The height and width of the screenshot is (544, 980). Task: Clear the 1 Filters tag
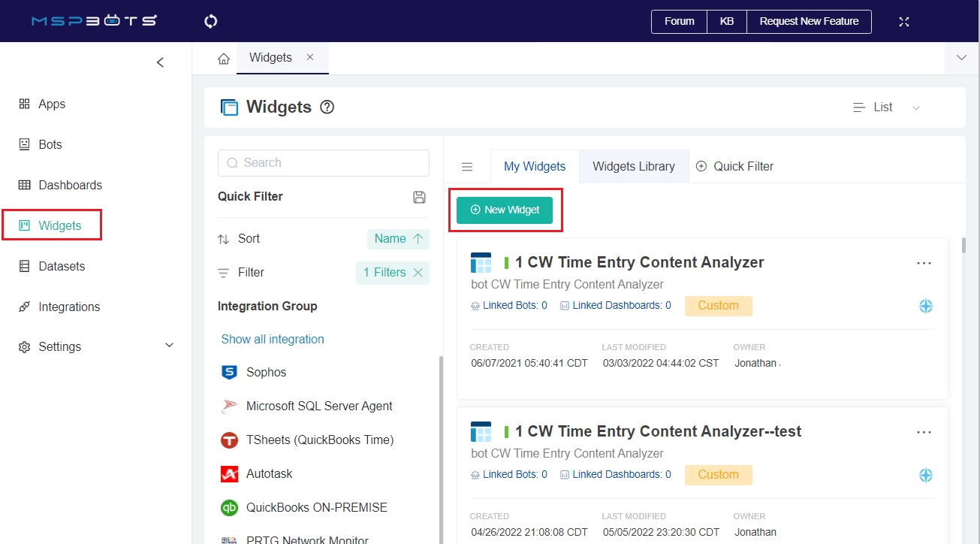click(x=418, y=273)
